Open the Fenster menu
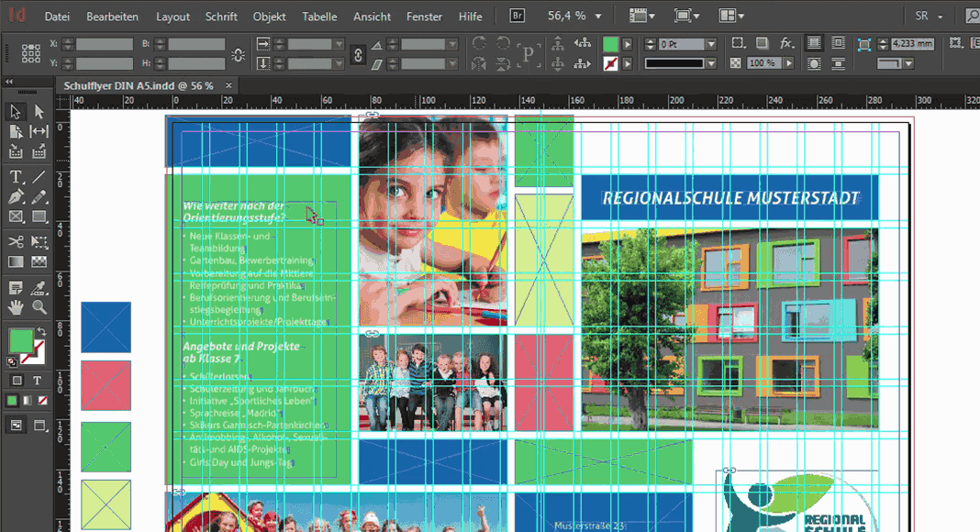The image size is (980, 532). tap(423, 17)
